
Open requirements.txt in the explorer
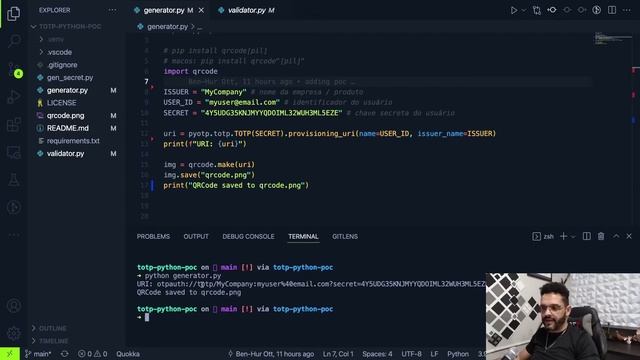point(73,141)
